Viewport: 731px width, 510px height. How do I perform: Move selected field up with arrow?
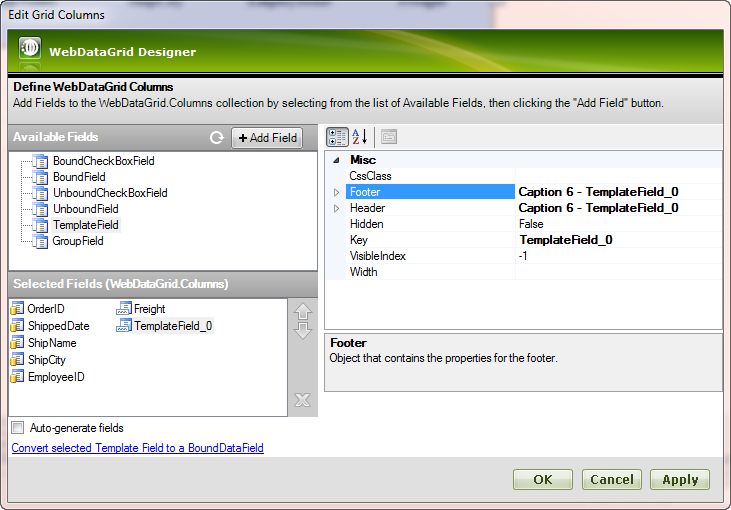coord(303,311)
